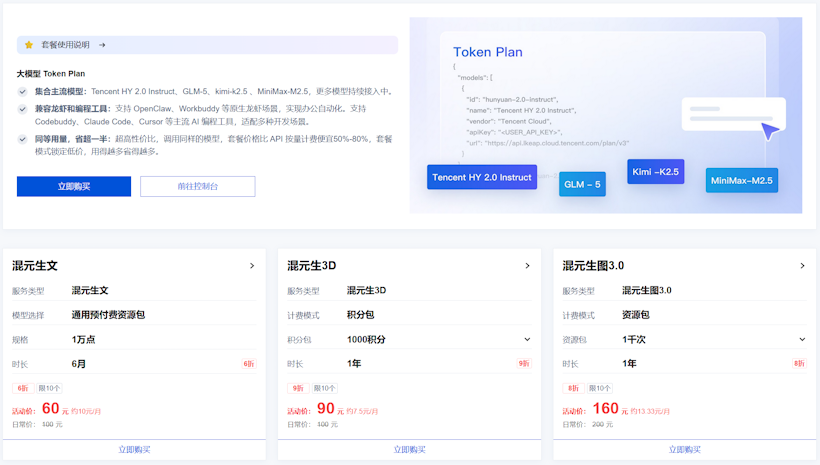Click the 1年 duration in the 混元生图3.0 card
This screenshot has height=465, width=820.
[629, 364]
